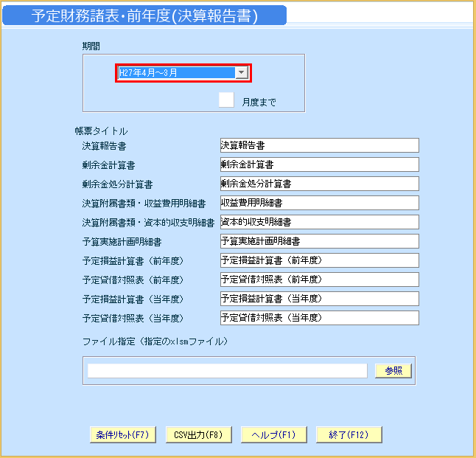The height and width of the screenshot is (458, 476).
Task: Click 条件リセット(F7) button
Action: pos(123,434)
